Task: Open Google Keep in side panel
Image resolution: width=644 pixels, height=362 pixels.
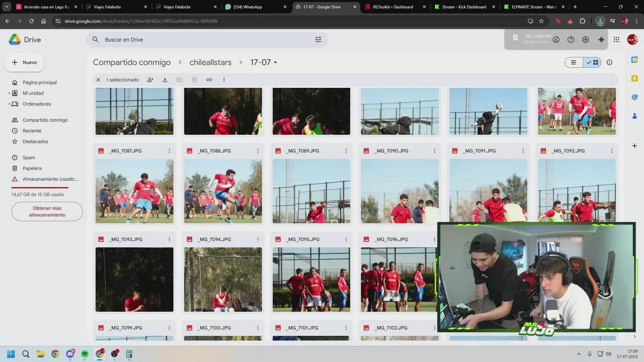Action: point(634,78)
